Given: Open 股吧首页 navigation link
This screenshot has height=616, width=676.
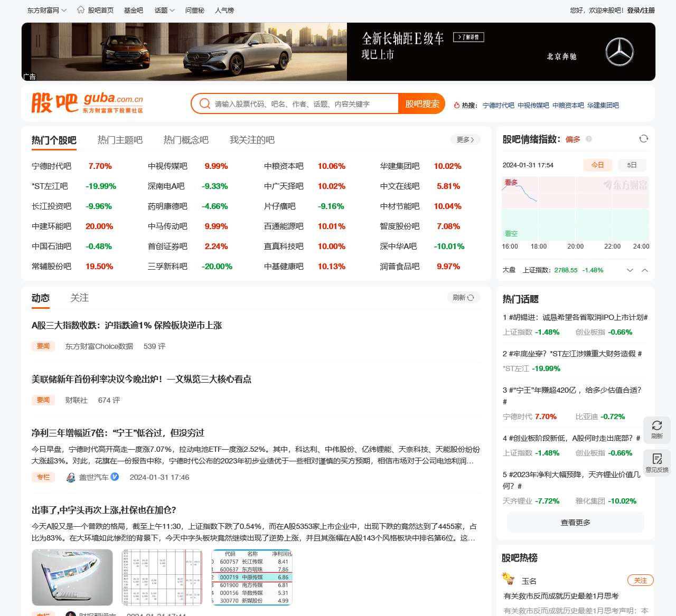Looking at the screenshot, I should pos(101,10).
